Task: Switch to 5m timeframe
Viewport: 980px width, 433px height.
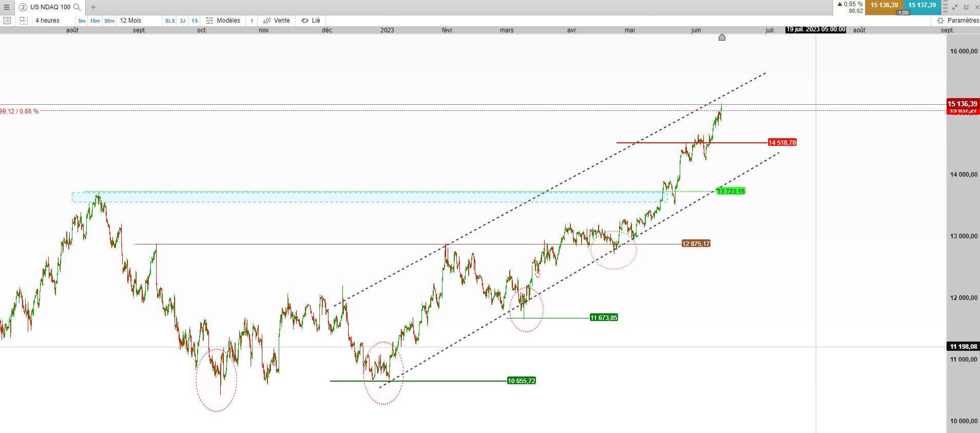Action: [82, 21]
